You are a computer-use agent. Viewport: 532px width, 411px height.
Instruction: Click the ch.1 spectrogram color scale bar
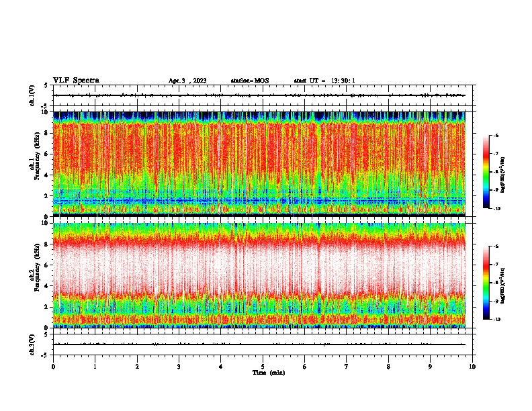coord(486,172)
